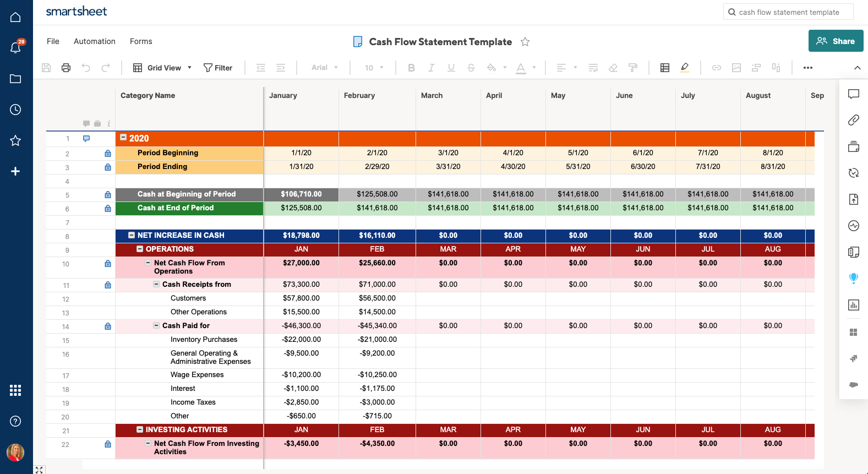Click the Filter button
Viewport: 868px width, 474px height.
click(218, 68)
